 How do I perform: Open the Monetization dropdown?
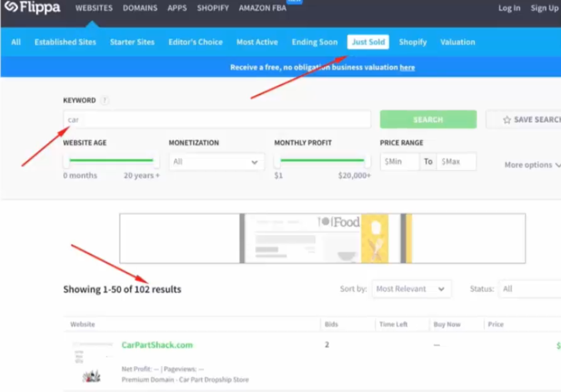click(216, 162)
